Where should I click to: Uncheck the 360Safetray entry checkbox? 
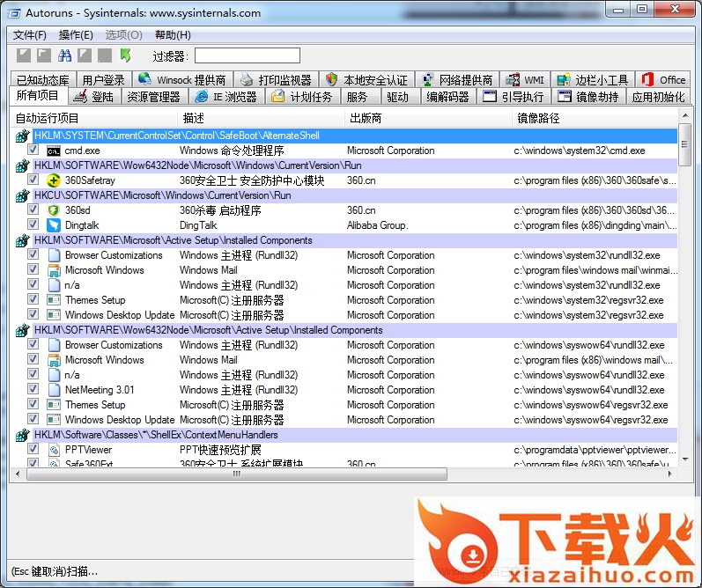[x=33, y=180]
